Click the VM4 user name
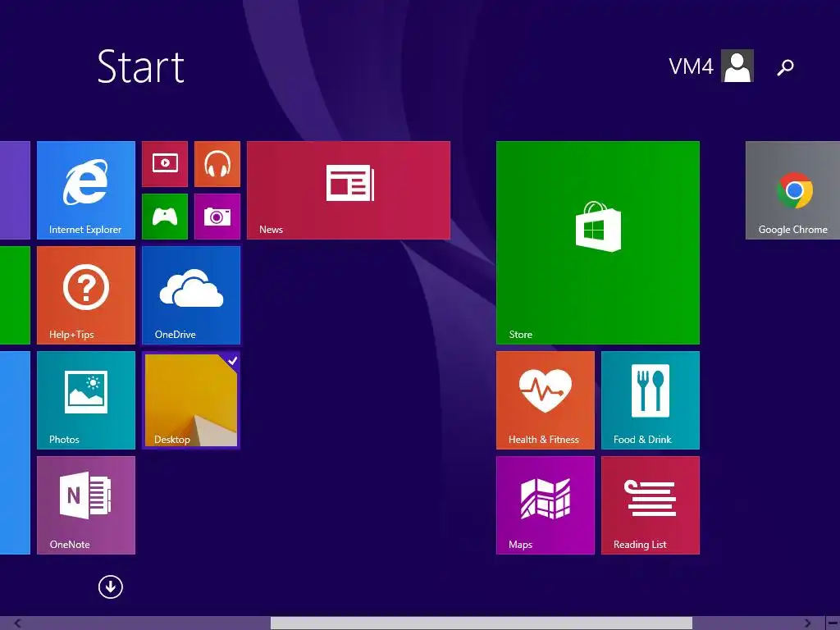The width and height of the screenshot is (840, 630). [691, 67]
